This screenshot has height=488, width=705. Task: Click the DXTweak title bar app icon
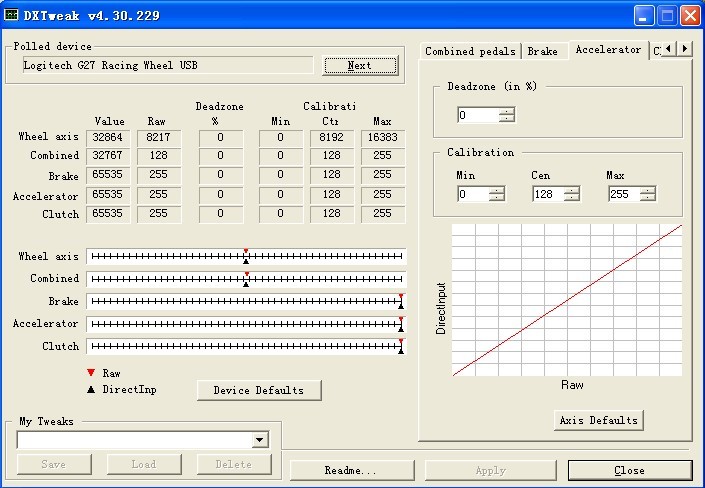(12, 15)
